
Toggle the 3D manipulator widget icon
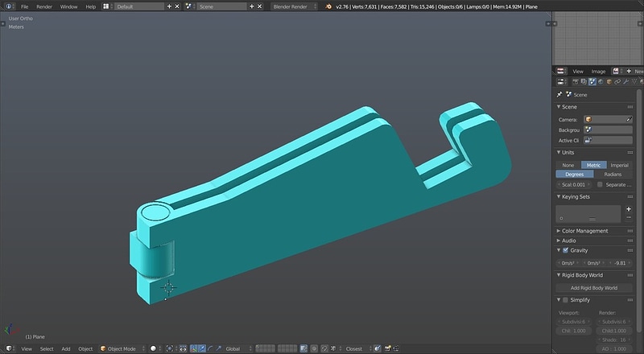point(193,348)
